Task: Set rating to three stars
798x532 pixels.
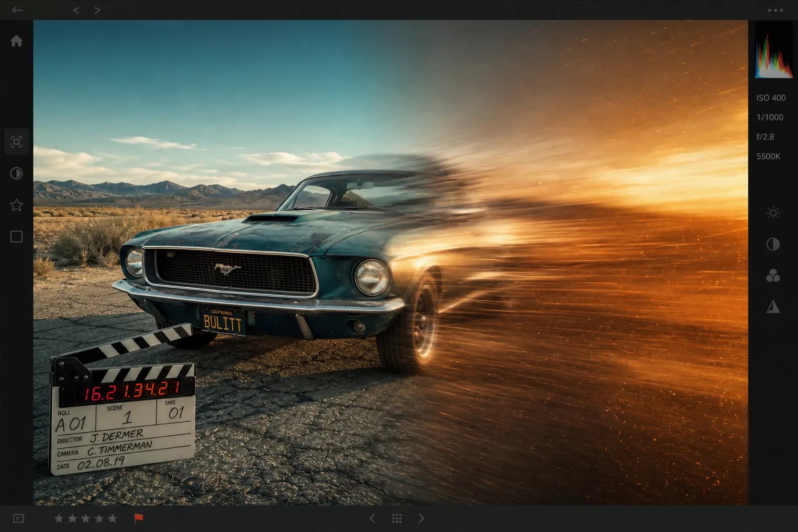Action: tap(86, 518)
